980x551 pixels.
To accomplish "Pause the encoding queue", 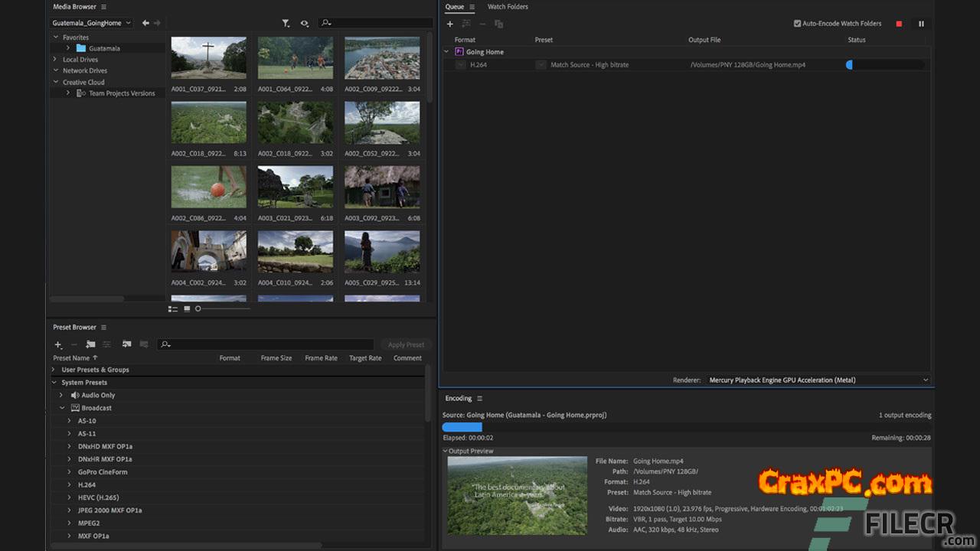I will 921,24.
